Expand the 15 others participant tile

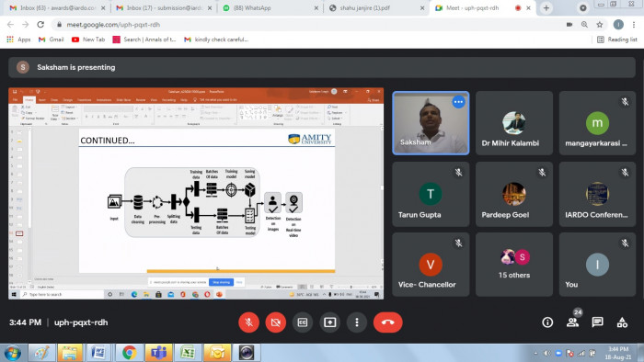[514, 265]
